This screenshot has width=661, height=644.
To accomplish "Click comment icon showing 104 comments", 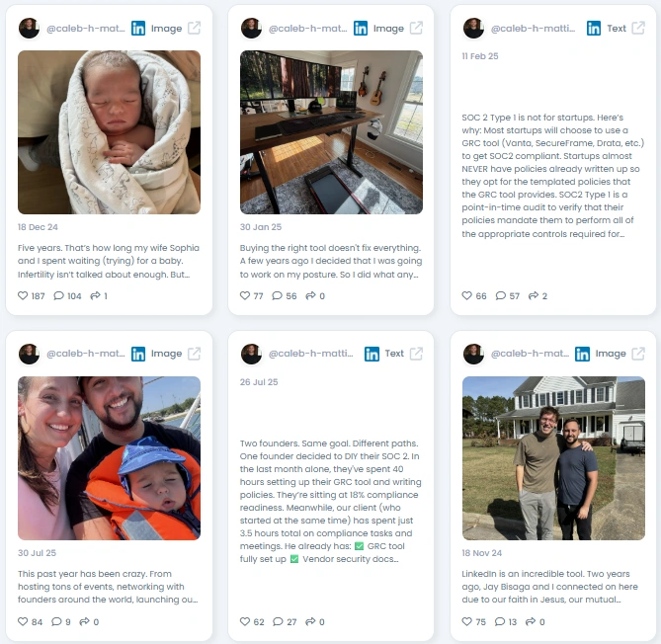I will [x=58, y=296].
